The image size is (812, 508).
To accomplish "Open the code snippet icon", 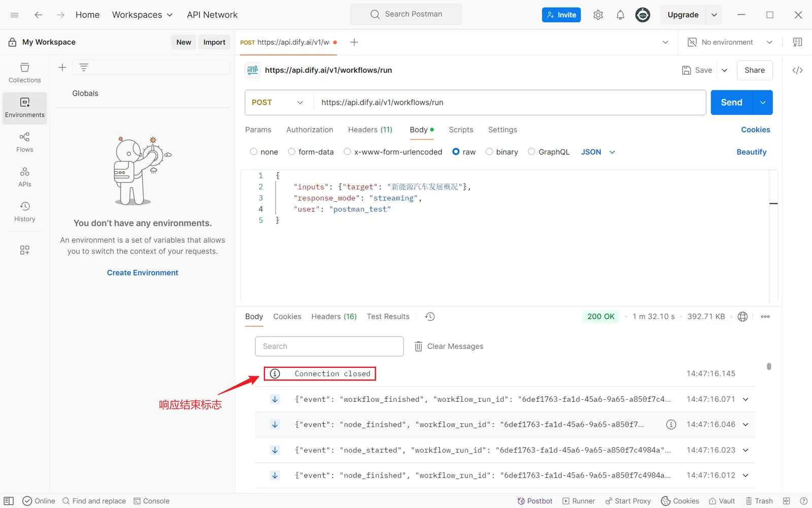I will pyautogui.click(x=797, y=70).
